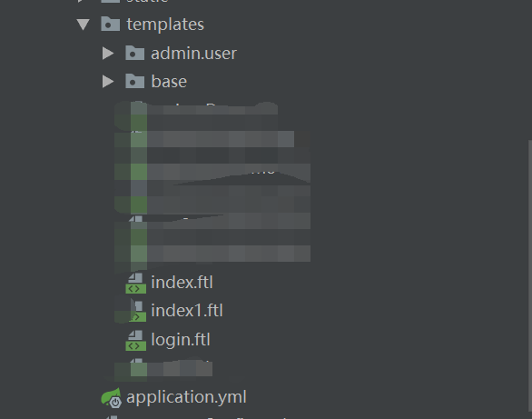This screenshot has height=419, width=532.
Task: Click the templates folder icon
Action: point(110,25)
